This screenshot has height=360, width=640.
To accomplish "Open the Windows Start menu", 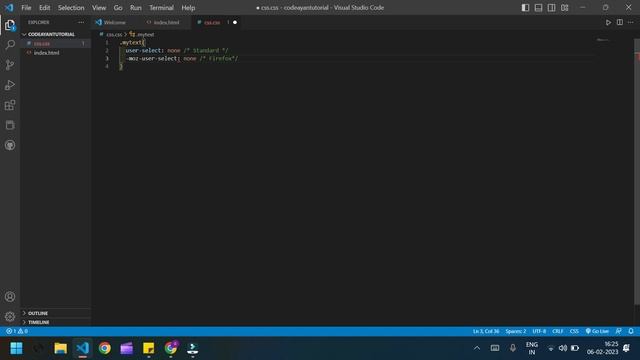I will pos(16,348).
